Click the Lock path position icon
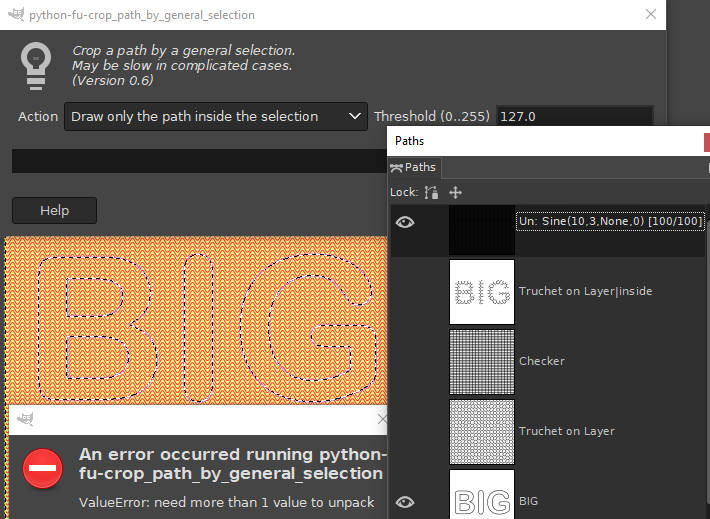 click(455, 192)
